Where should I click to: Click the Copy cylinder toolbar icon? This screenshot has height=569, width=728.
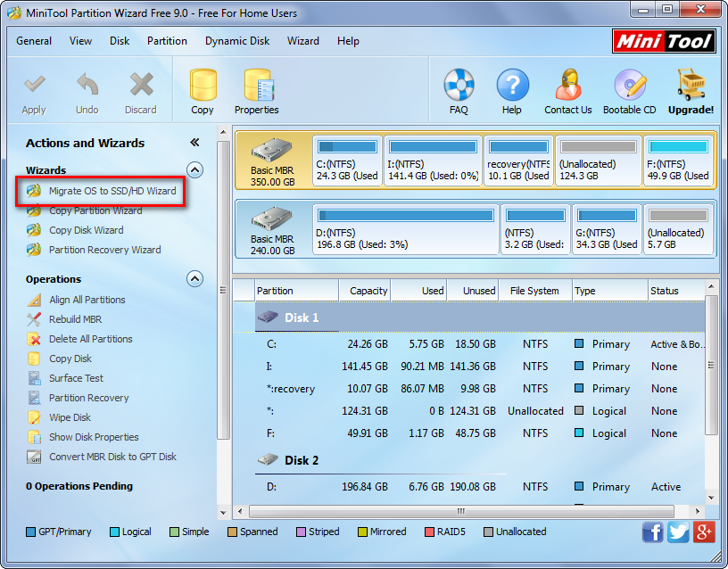[x=203, y=85]
